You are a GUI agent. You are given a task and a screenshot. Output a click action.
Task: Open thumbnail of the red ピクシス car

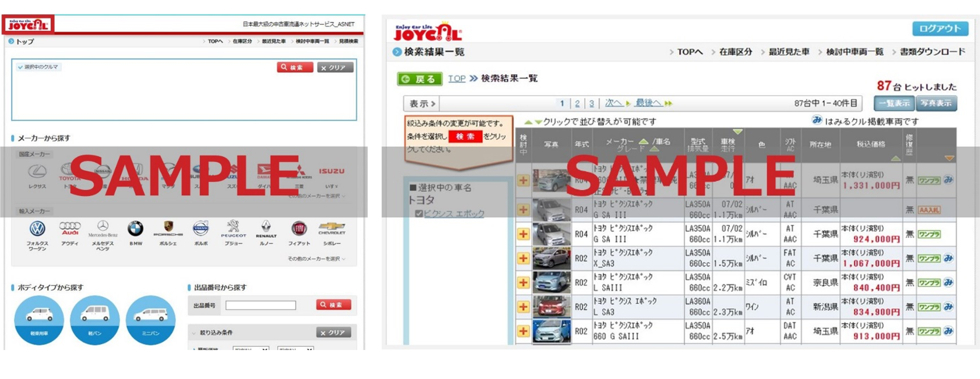[551, 307]
